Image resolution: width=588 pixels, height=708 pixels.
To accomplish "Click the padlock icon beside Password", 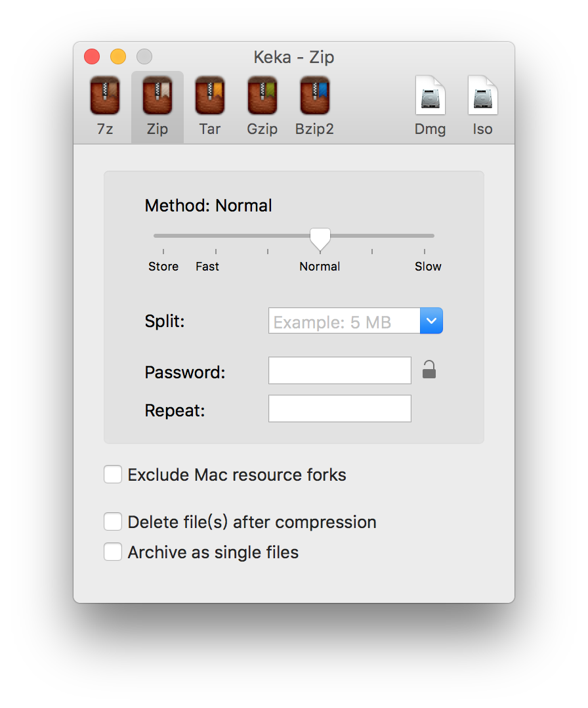I will [x=429, y=370].
